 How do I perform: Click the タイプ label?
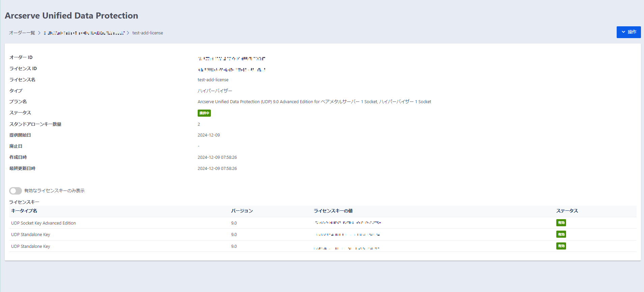(16, 91)
